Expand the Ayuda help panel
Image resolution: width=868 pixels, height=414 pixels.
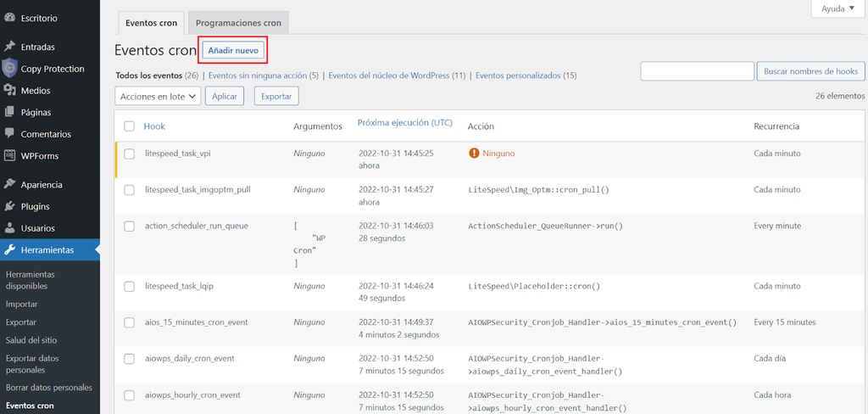tap(837, 8)
